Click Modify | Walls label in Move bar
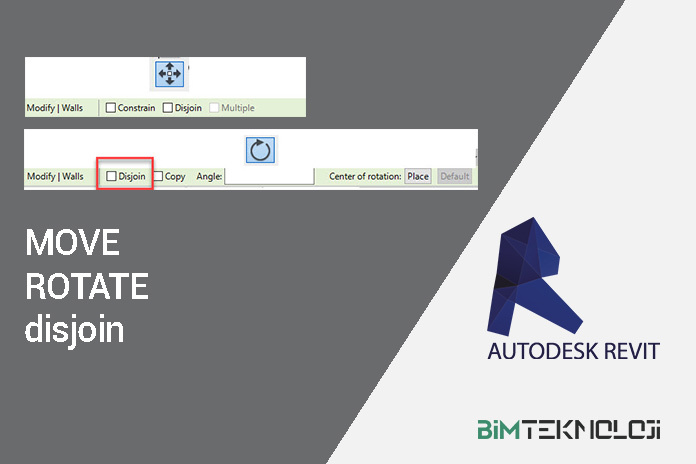The height and width of the screenshot is (464, 696). point(55,108)
